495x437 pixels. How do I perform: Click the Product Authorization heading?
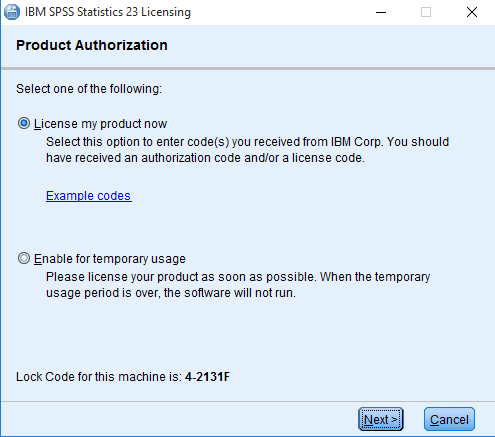pyautogui.click(x=92, y=45)
